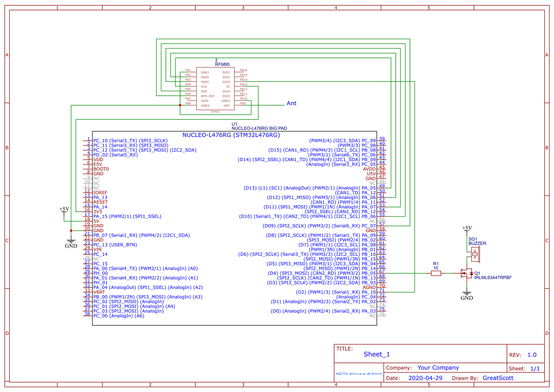Click the Ant net label
Screen dimensions: 554x392
tap(292, 103)
